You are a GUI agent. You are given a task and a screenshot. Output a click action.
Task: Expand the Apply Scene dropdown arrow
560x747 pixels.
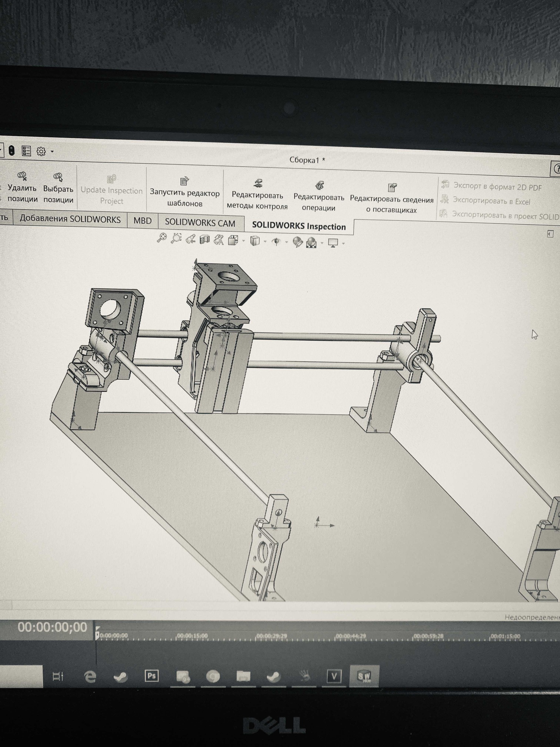coord(322,243)
